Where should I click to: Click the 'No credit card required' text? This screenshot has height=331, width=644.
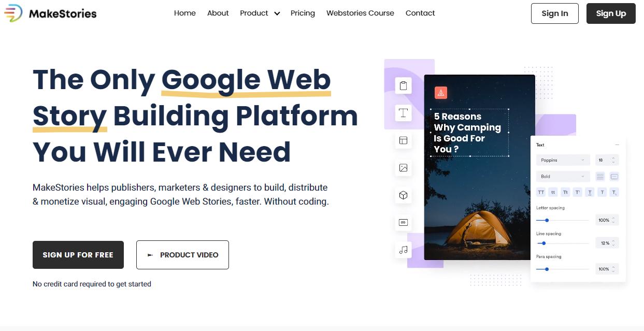pos(92,284)
